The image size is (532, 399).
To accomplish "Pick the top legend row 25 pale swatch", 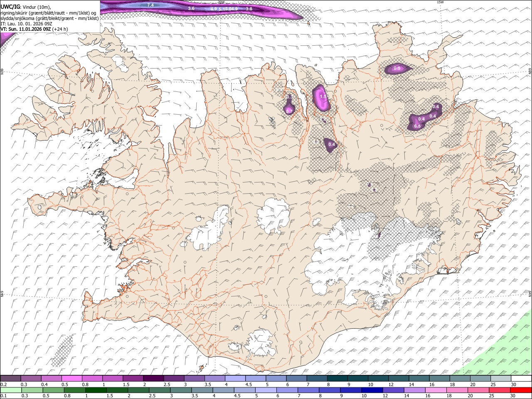I will pos(501,378).
